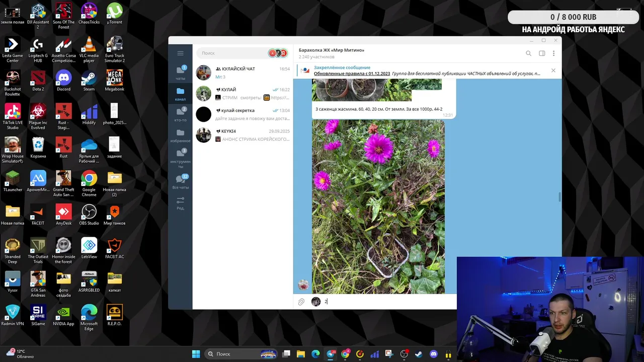
Task: Open the weather widget «12°C Облачно»
Action: click(x=20, y=353)
